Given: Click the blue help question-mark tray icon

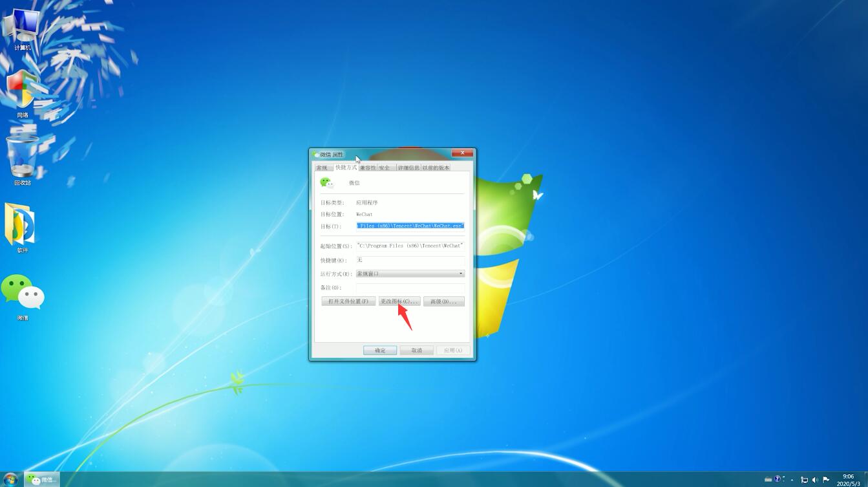Looking at the screenshot, I should [778, 479].
